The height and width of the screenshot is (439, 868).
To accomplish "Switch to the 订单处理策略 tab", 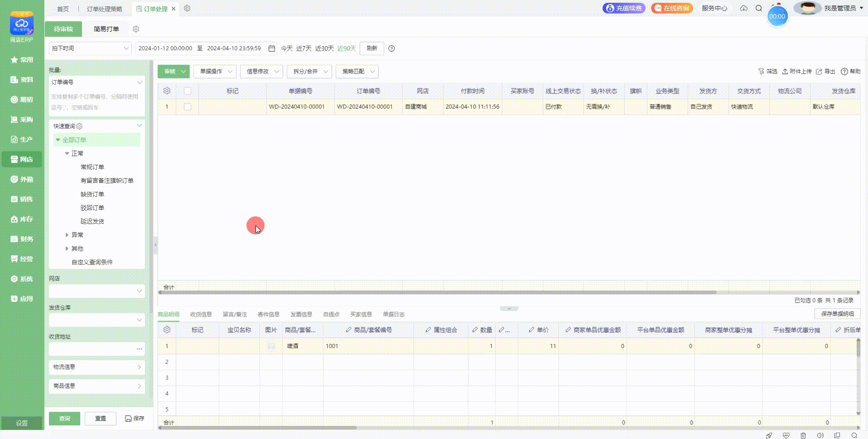I will tap(105, 9).
